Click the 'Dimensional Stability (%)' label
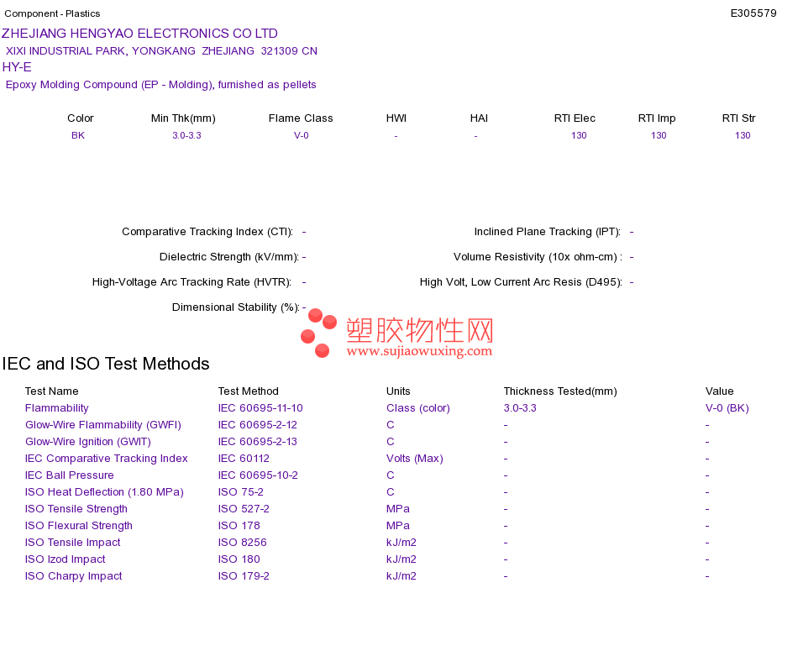This screenshot has height=672, width=798. click(x=236, y=307)
